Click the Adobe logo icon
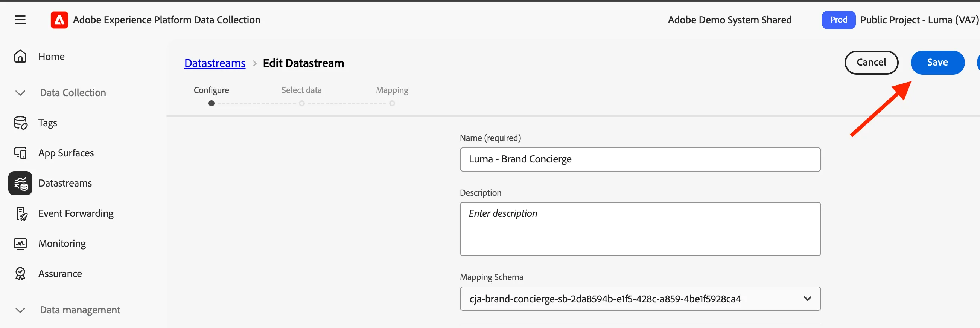The height and width of the screenshot is (328, 980). 59,20
